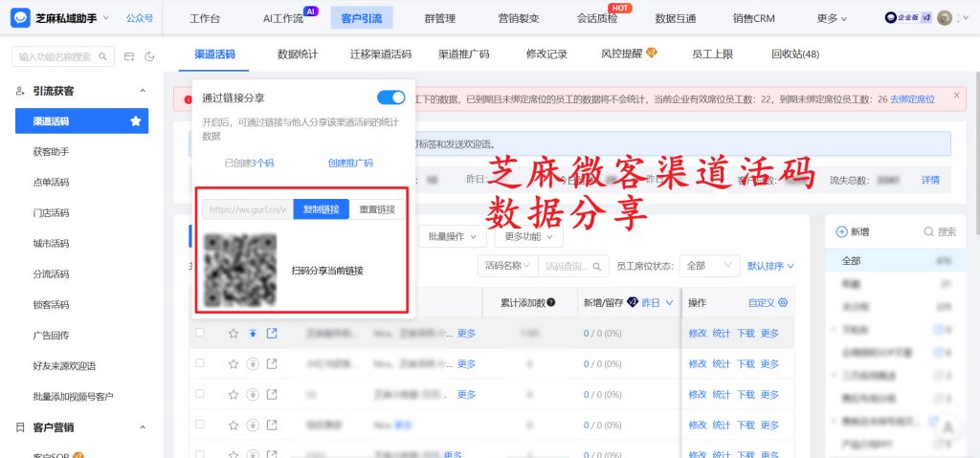The height and width of the screenshot is (458, 980).
Task: Open share icon in second table row
Action: point(272,363)
